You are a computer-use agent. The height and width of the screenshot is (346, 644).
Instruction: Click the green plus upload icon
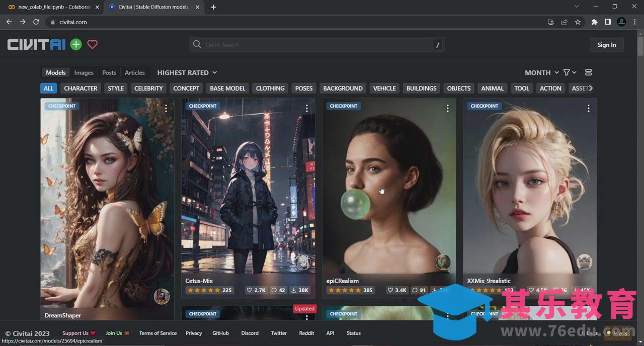tap(76, 44)
